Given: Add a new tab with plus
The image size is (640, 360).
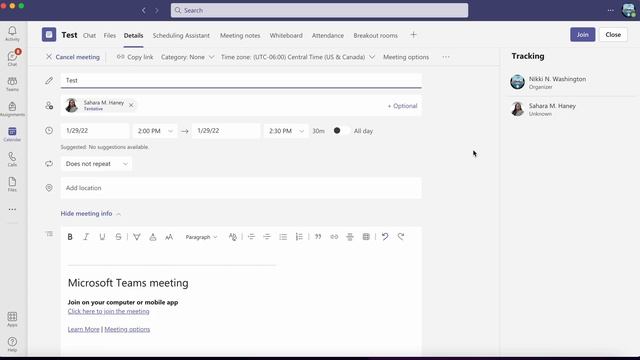Looking at the screenshot, I should (x=413, y=35).
